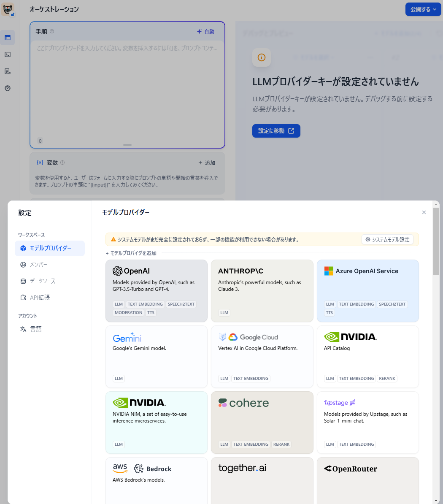Click the Anthropic logo

coord(240,271)
